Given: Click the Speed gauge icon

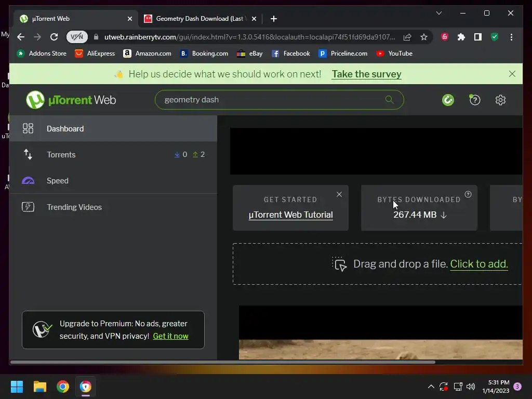Looking at the screenshot, I should [x=28, y=180].
